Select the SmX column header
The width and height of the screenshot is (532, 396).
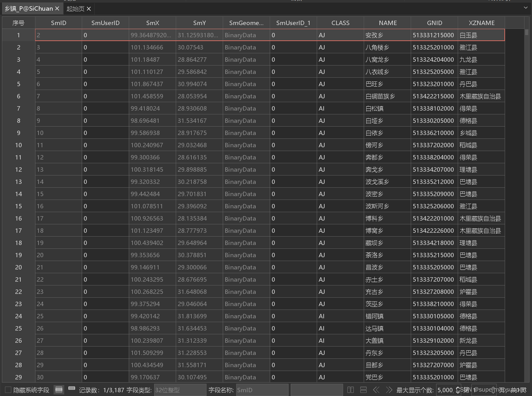153,23
